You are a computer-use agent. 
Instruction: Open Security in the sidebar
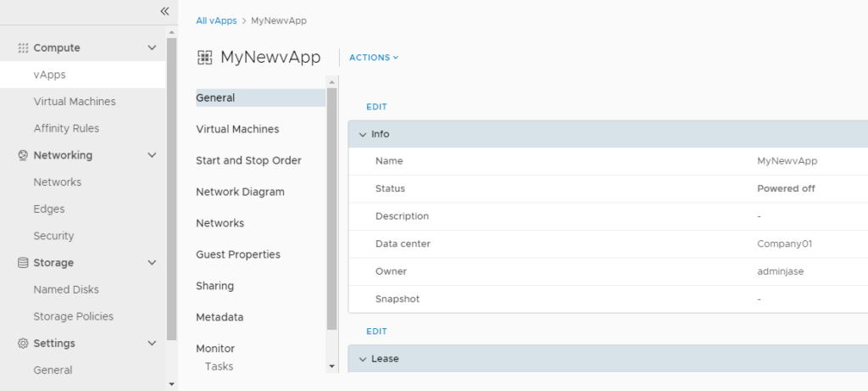coord(53,236)
